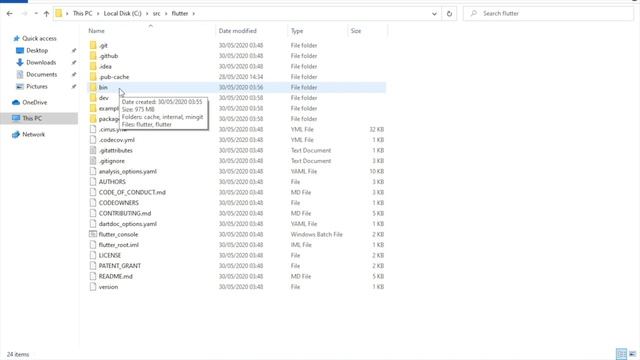Open Network in the navigation pane
This screenshot has height=360, width=640.
coord(33,134)
